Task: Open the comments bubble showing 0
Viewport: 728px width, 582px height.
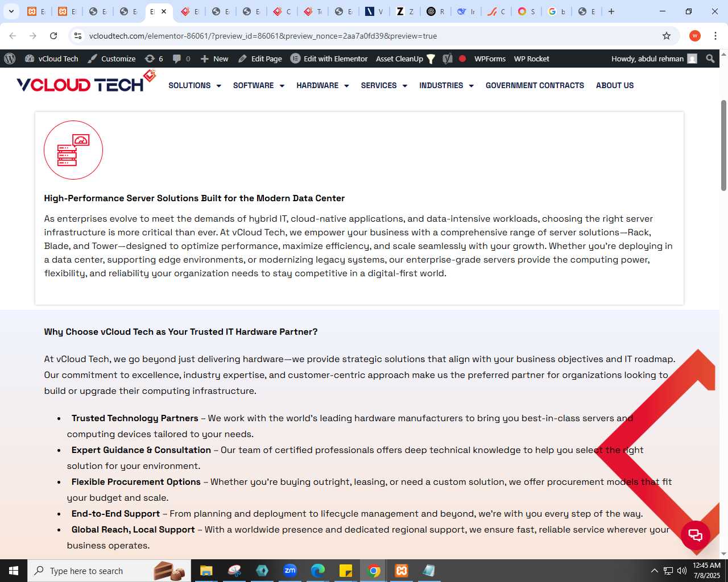Action: [181, 59]
